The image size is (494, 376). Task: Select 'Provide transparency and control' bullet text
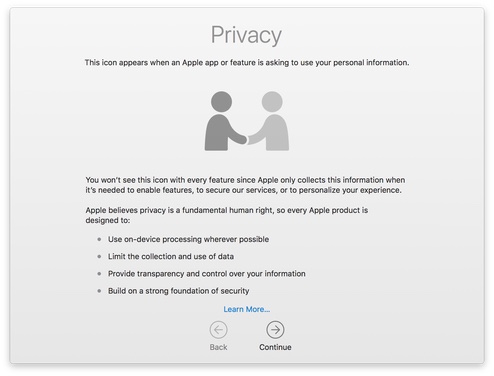click(207, 274)
